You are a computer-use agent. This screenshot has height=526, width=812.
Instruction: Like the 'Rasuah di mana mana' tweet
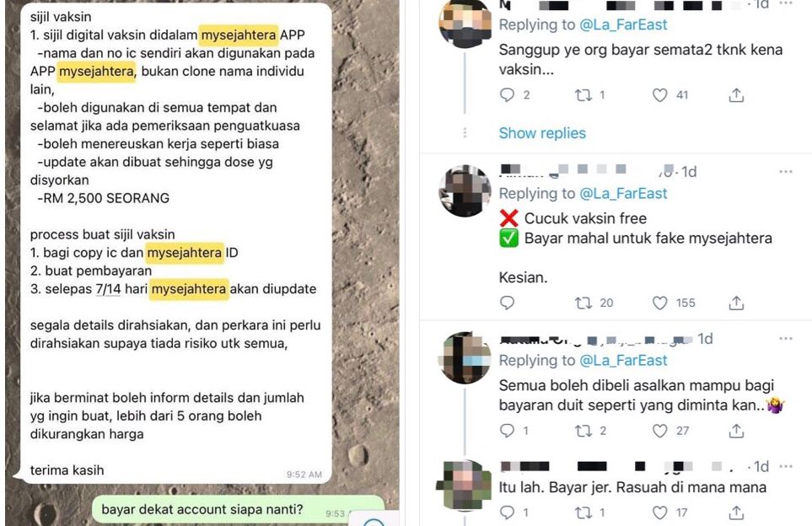tap(659, 513)
